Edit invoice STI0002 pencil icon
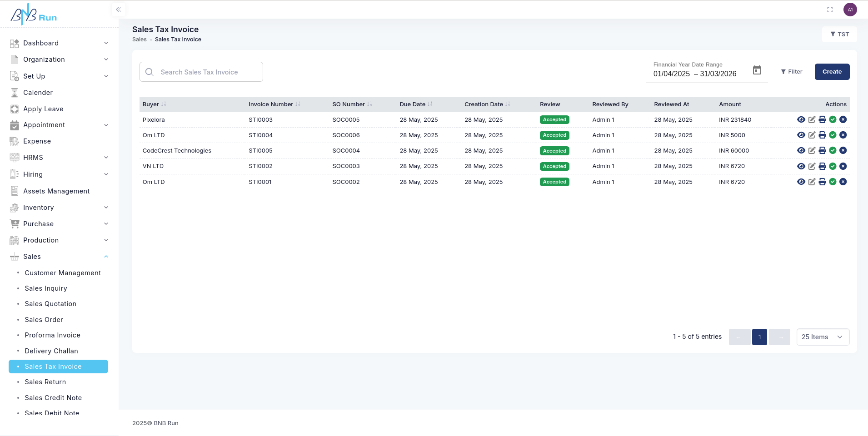868x436 pixels. tap(812, 166)
